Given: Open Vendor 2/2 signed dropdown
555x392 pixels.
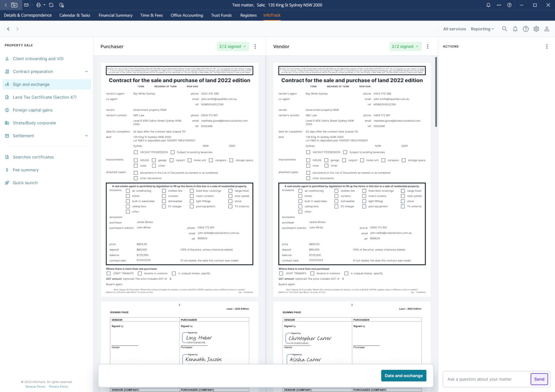Looking at the screenshot, I should (x=405, y=46).
